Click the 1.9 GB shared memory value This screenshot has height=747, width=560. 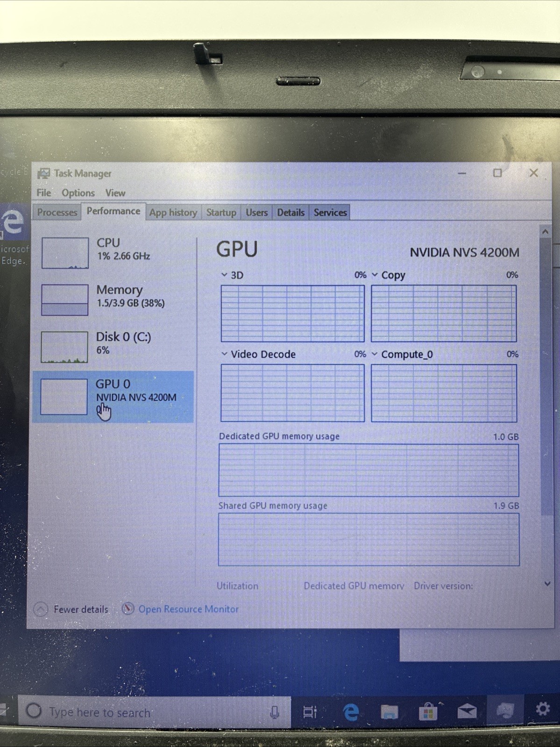pos(506,506)
